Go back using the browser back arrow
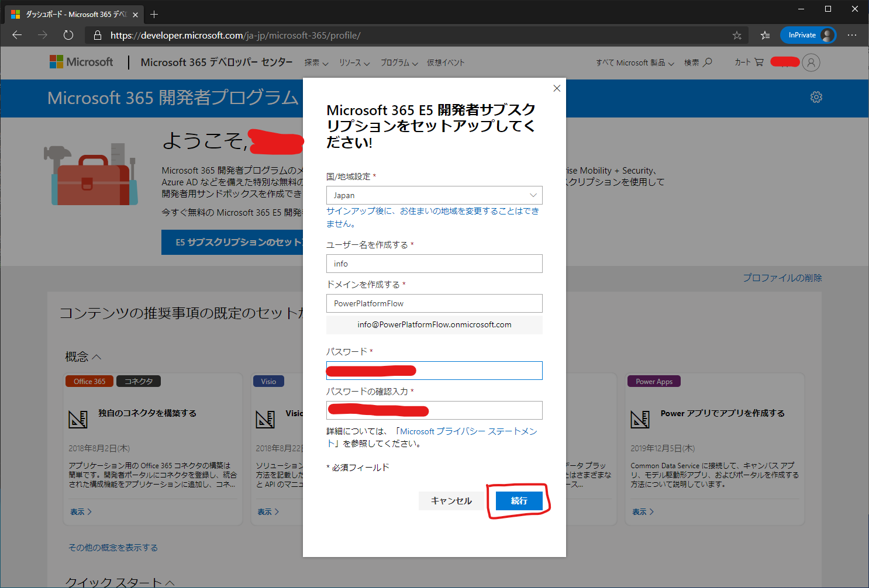869x588 pixels. [17, 35]
